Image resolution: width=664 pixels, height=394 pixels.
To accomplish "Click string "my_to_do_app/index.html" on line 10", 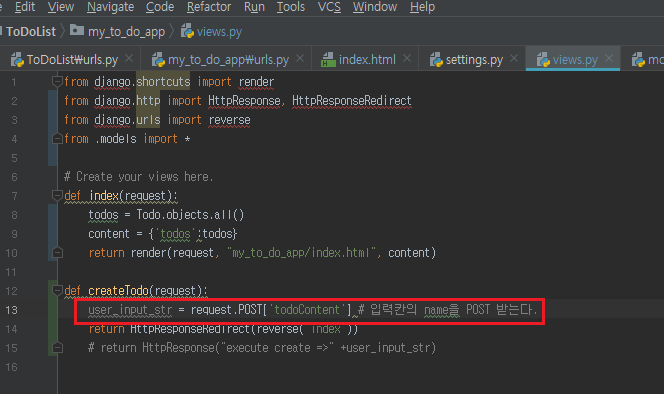I will (x=301, y=253).
